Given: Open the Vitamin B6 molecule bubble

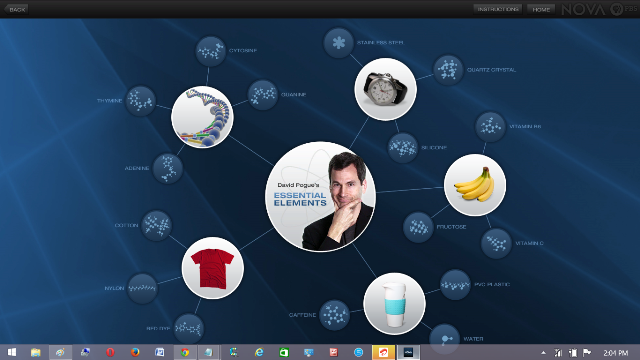Looking at the screenshot, I should point(490,127).
